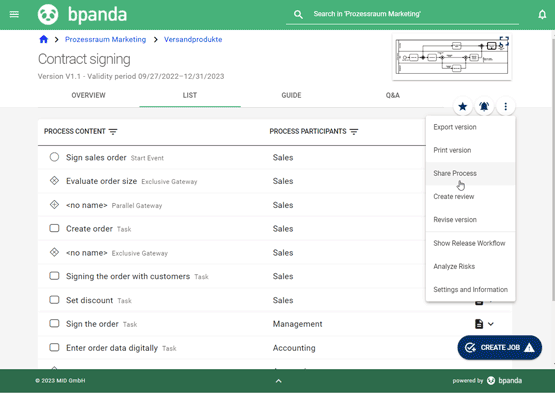
Task: Expand the Sign the order row chevron
Action: 491,324
